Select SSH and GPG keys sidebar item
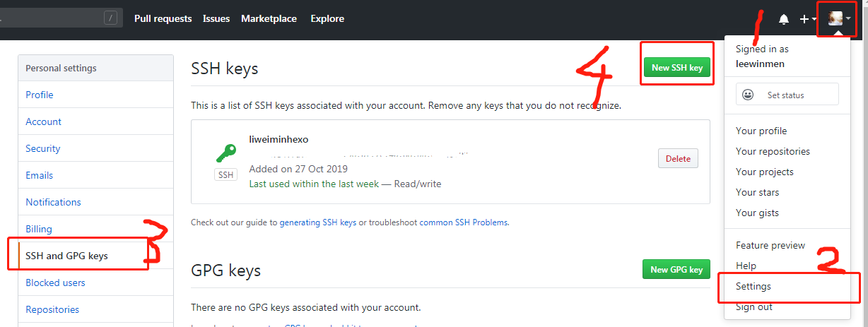This screenshot has width=868, height=327. click(x=67, y=256)
